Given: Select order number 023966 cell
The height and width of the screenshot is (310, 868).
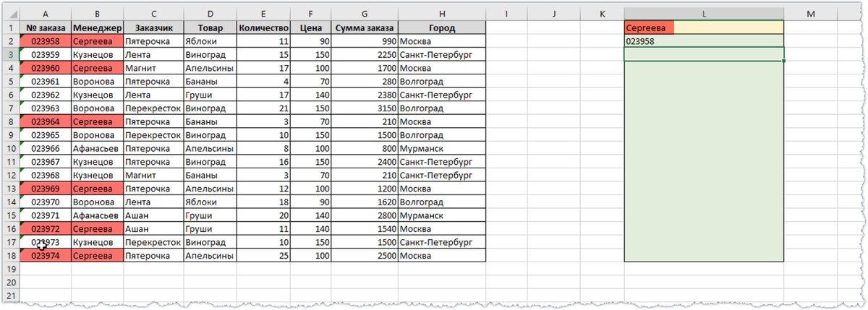Looking at the screenshot, I should [x=46, y=149].
